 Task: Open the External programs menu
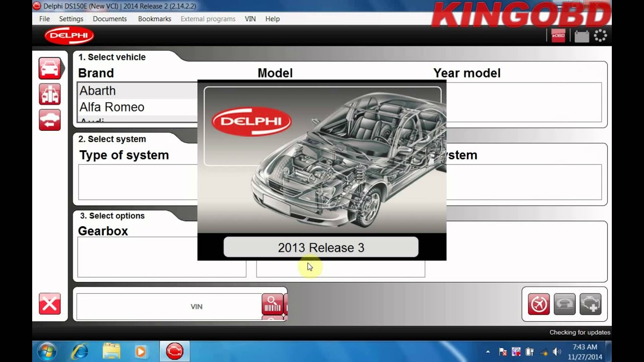pos(208,19)
